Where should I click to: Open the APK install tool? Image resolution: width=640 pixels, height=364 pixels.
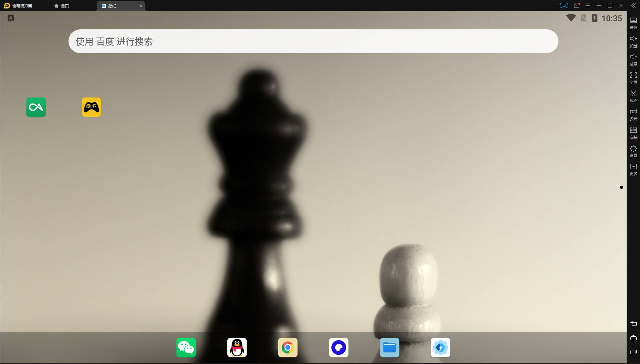point(633,133)
